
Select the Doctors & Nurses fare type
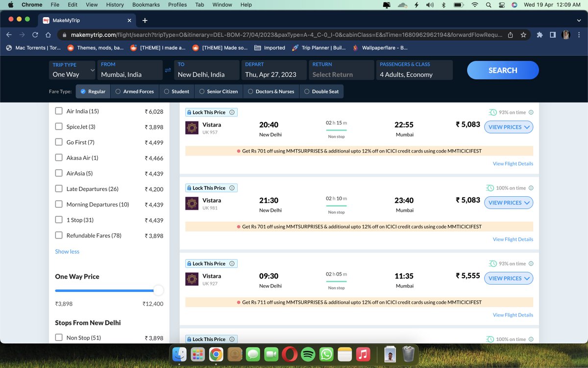click(271, 91)
